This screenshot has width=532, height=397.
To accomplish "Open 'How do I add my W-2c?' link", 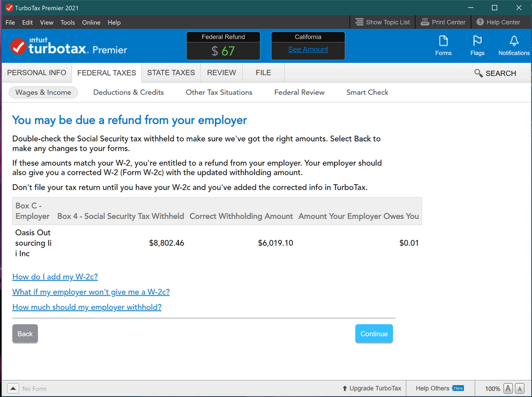I will (x=55, y=277).
